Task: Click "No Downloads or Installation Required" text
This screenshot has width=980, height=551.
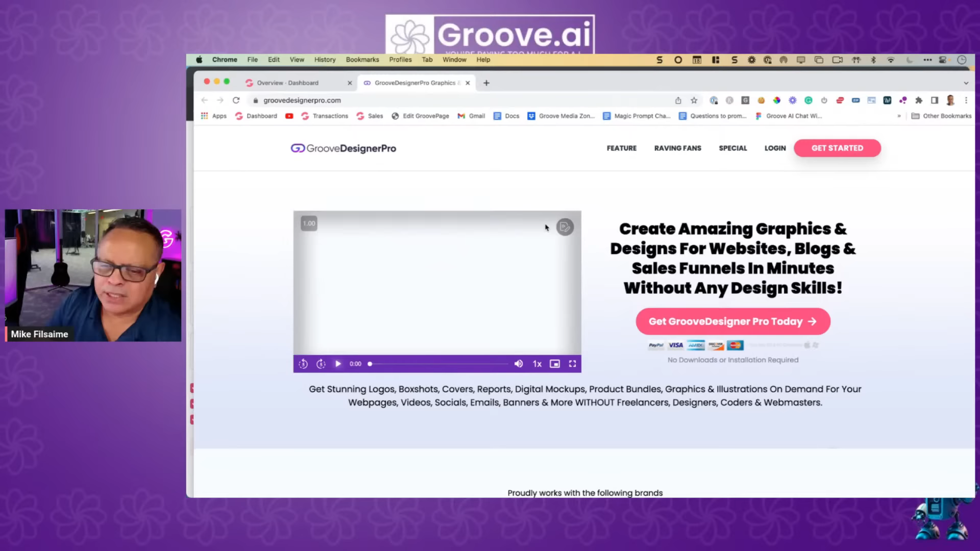Action: pyautogui.click(x=733, y=360)
